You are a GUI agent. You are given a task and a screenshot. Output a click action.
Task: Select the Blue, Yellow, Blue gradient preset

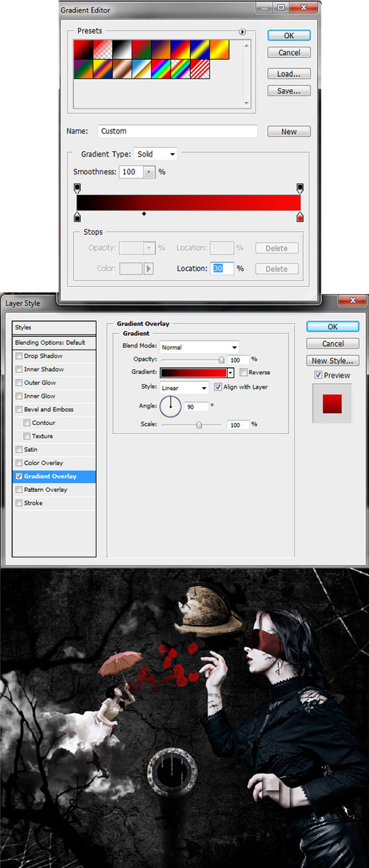click(200, 49)
